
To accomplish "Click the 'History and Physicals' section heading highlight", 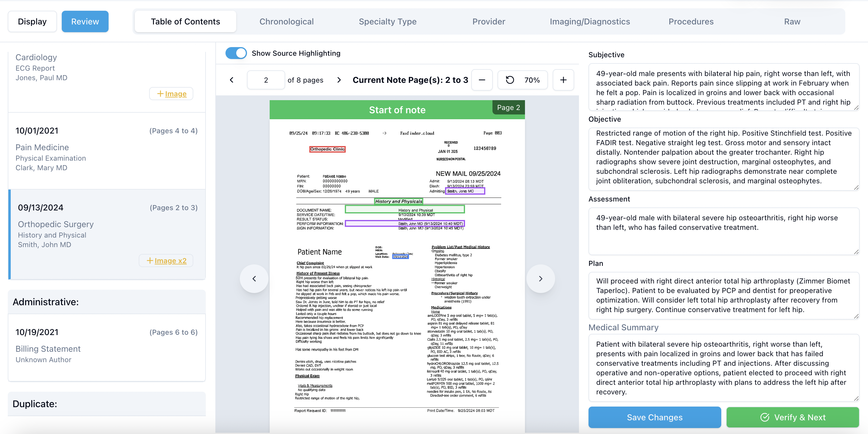I will coord(399,201).
